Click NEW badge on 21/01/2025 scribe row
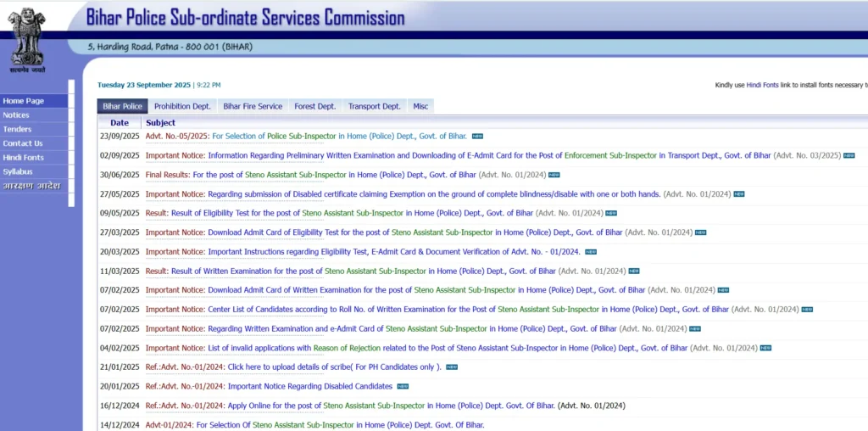The width and height of the screenshot is (868, 431). (452, 367)
